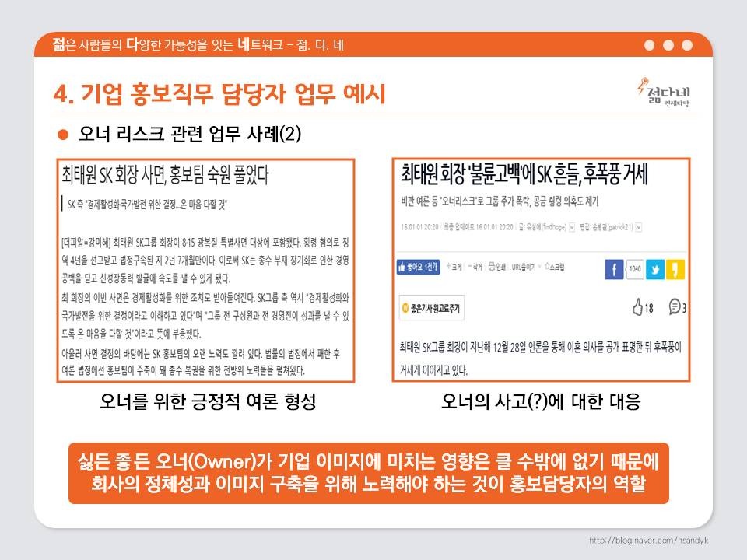Click the paragraph starting 아울러 사면 결정의 바탕에는

201,362
